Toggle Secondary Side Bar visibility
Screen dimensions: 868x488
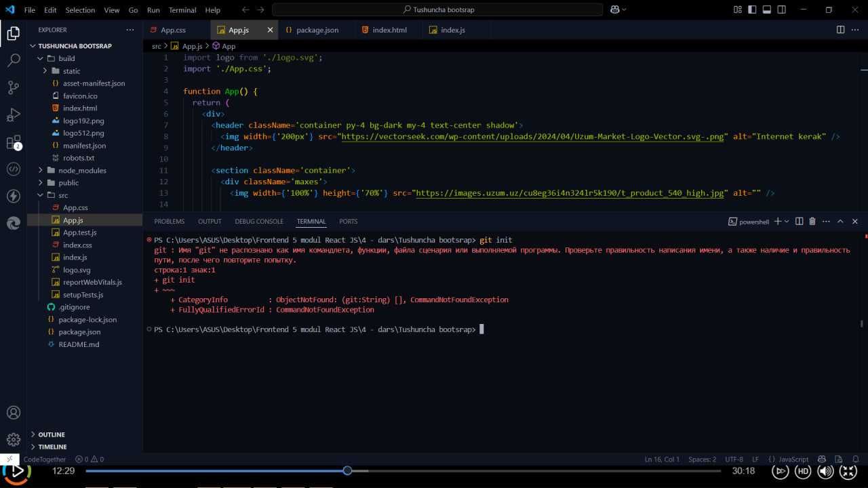point(782,9)
